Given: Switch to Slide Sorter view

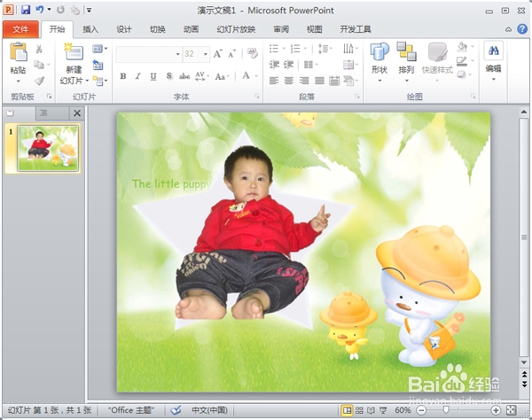Looking at the screenshot, I should pos(359,410).
